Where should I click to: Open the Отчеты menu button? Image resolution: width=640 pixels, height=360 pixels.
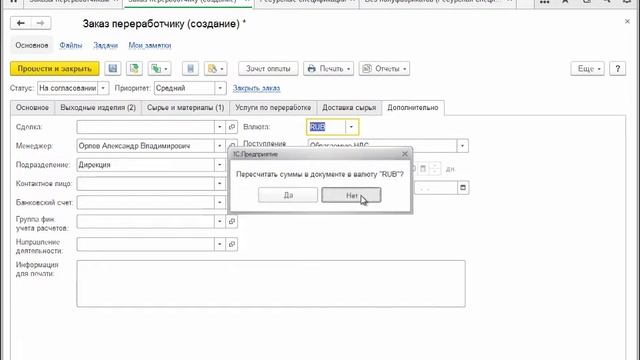(x=384, y=69)
